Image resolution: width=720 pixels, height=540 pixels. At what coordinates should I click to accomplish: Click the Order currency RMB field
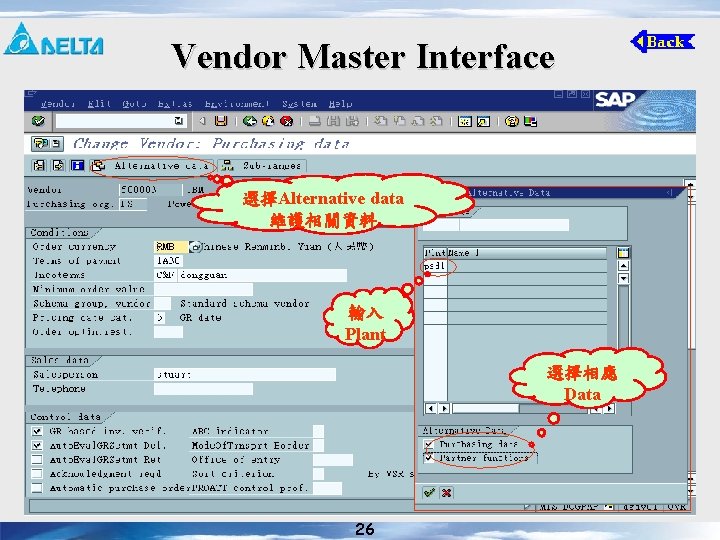[170, 247]
